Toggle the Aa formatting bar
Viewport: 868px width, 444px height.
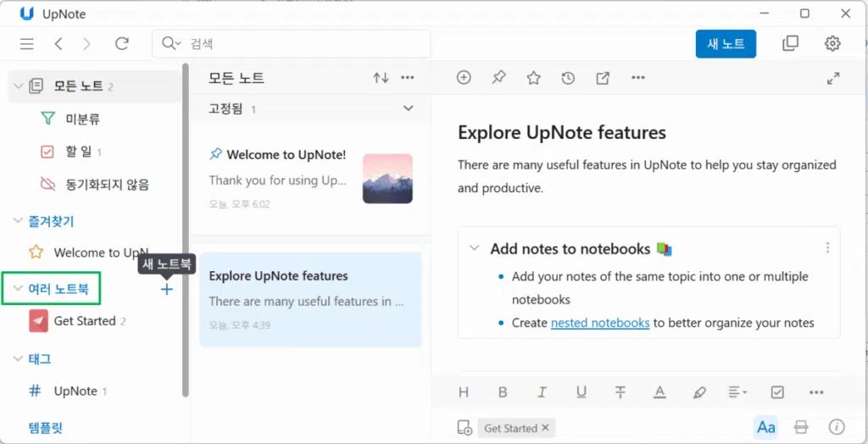tap(766, 427)
